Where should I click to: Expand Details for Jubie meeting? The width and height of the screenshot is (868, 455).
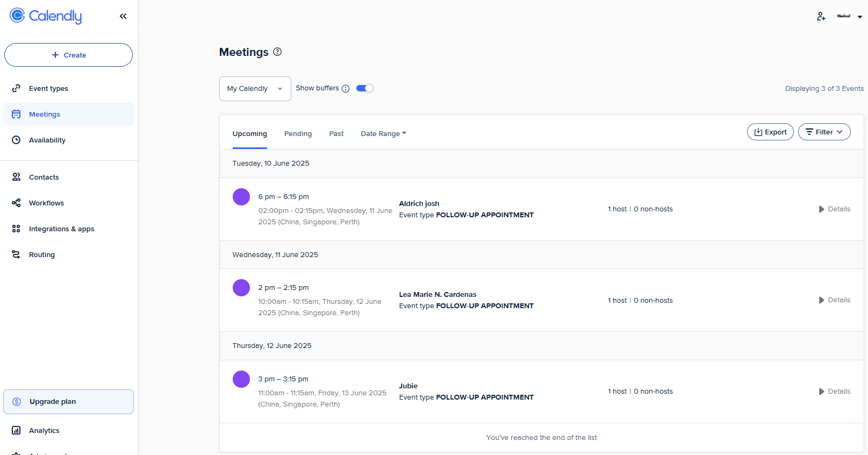pos(834,392)
